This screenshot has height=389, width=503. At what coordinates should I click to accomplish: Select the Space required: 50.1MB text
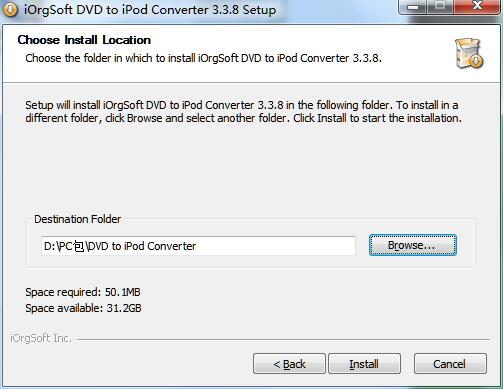click(x=83, y=292)
